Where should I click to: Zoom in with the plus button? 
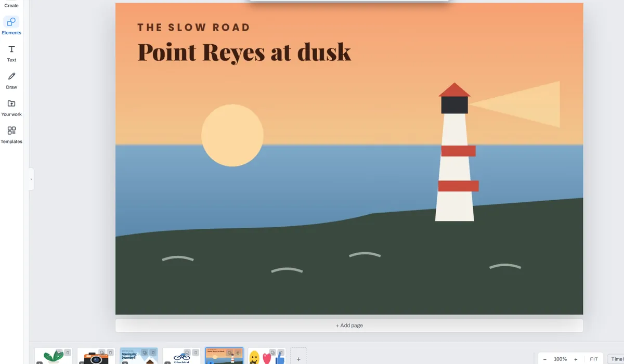[576, 359]
